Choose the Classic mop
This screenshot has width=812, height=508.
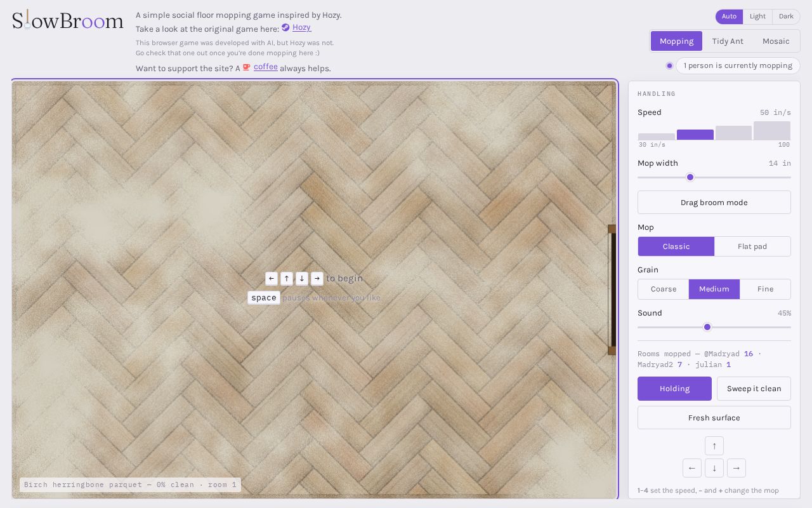point(676,246)
